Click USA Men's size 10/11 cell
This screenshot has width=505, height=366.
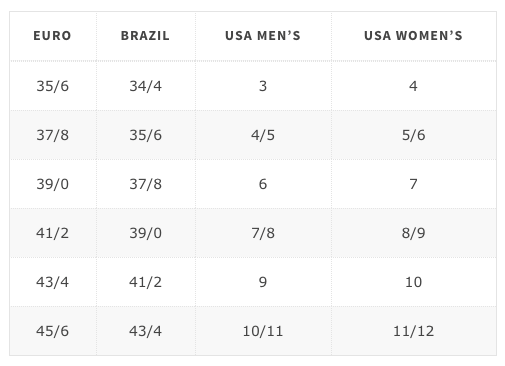(263, 331)
